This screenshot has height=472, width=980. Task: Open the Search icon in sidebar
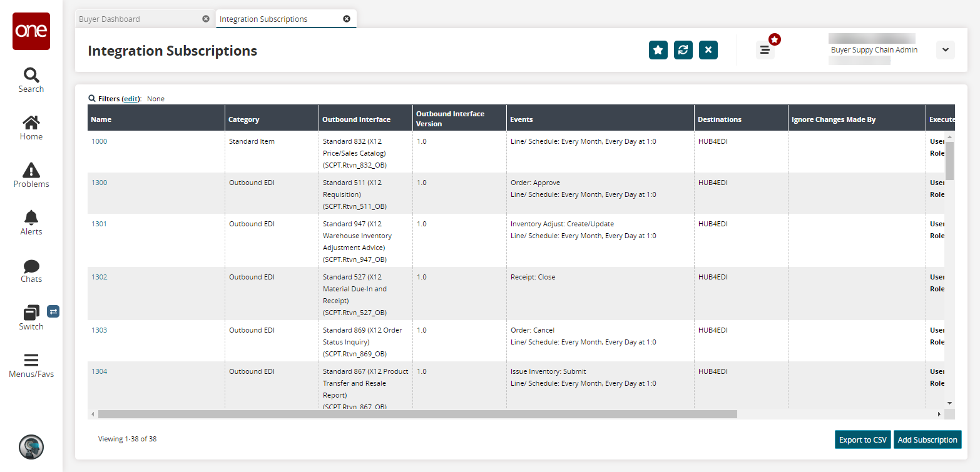(31, 76)
